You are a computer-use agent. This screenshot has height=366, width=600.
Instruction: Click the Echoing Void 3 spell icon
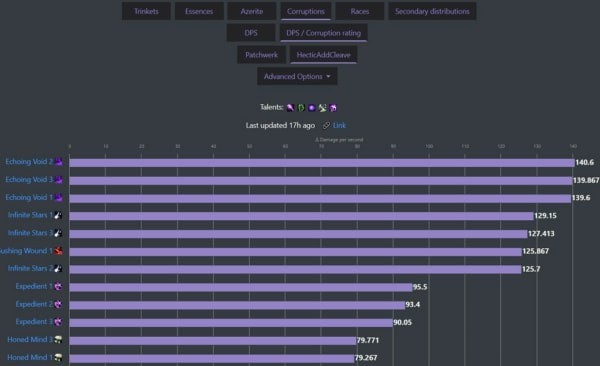(x=59, y=180)
